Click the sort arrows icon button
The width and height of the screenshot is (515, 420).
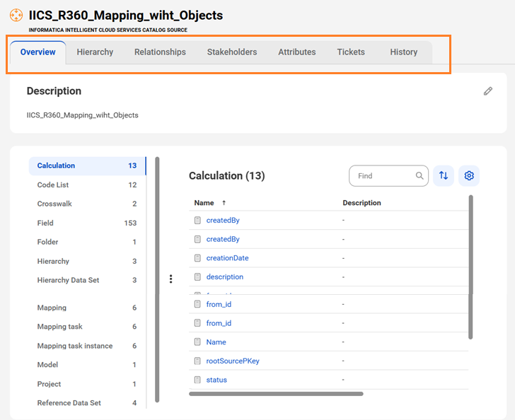444,175
